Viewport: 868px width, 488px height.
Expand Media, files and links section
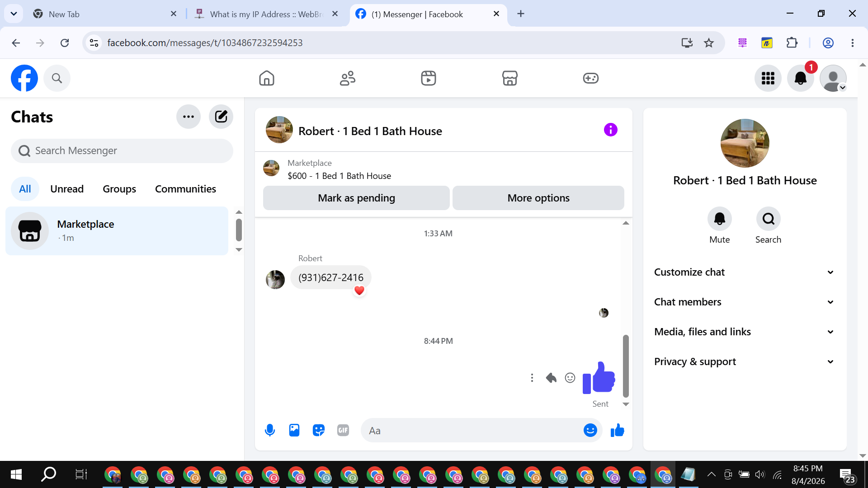[745, 332]
